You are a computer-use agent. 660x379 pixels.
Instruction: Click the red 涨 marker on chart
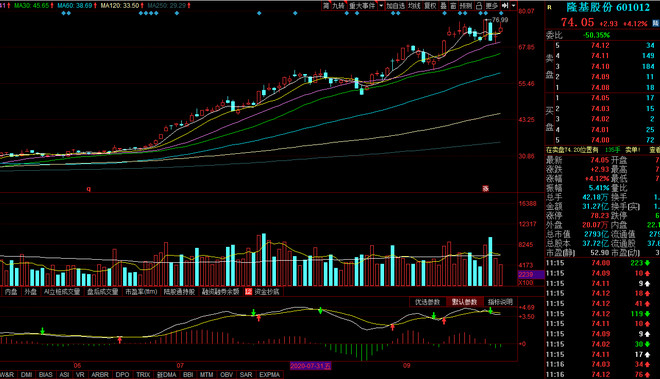click(x=485, y=189)
